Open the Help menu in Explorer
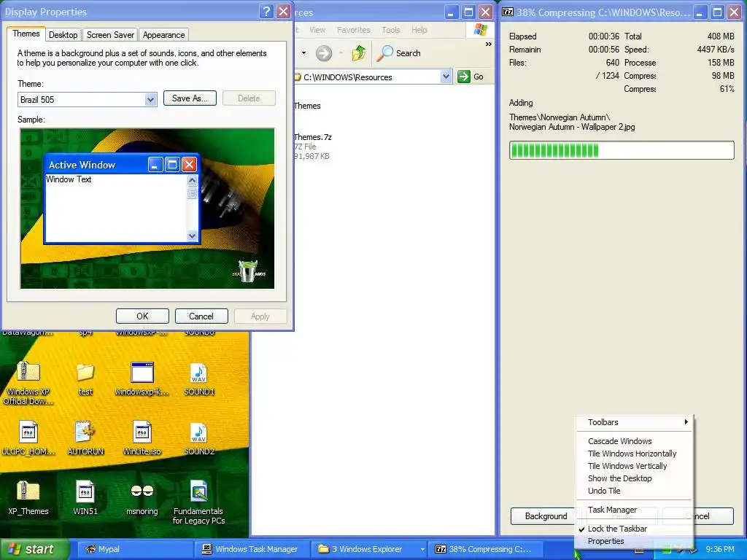This screenshot has width=747, height=560. 419,30
